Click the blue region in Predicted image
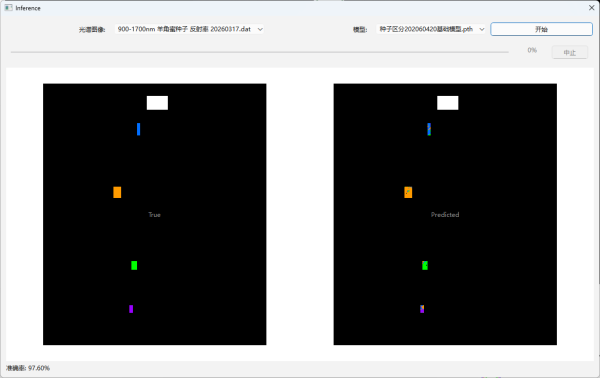600x378 pixels. click(x=429, y=129)
